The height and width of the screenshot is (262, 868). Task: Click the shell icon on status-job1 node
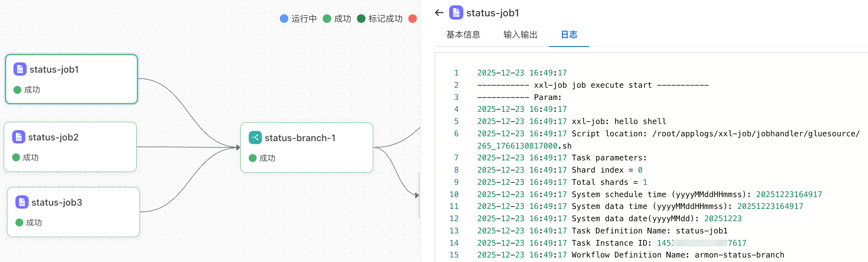pyautogui.click(x=20, y=69)
